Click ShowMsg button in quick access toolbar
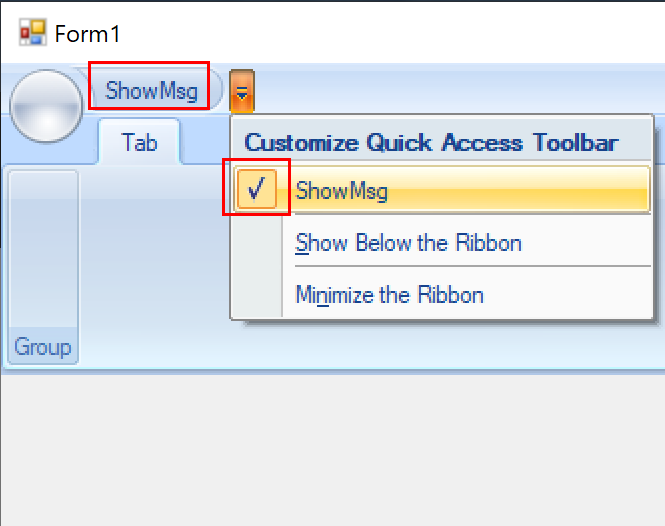This screenshot has height=526, width=665. (151, 91)
